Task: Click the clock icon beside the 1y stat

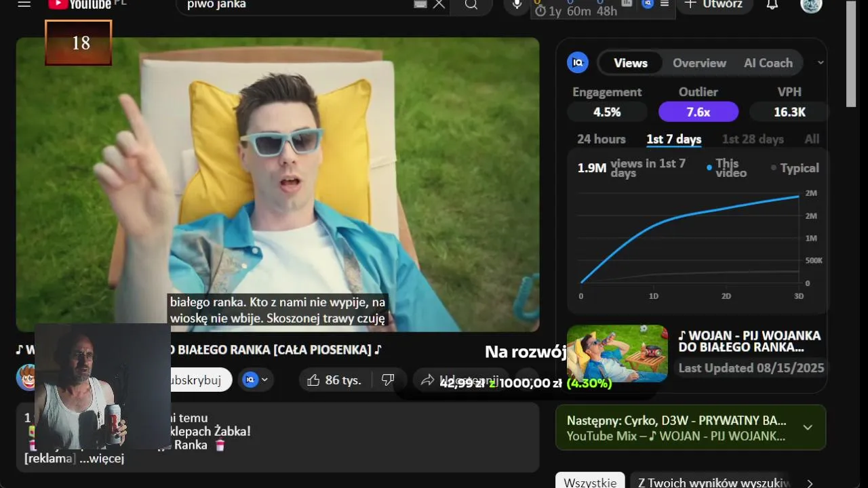Action: tap(540, 12)
